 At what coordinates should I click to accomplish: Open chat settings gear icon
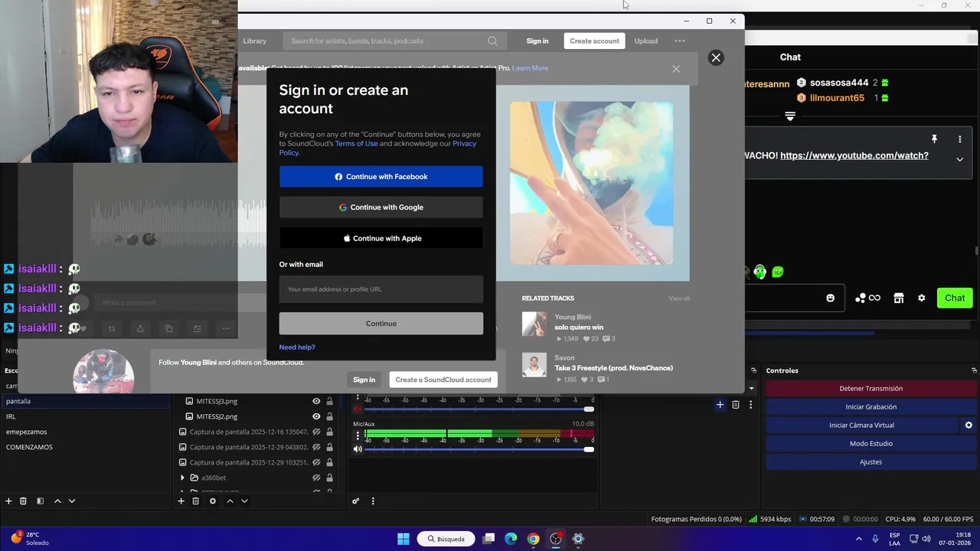click(922, 298)
